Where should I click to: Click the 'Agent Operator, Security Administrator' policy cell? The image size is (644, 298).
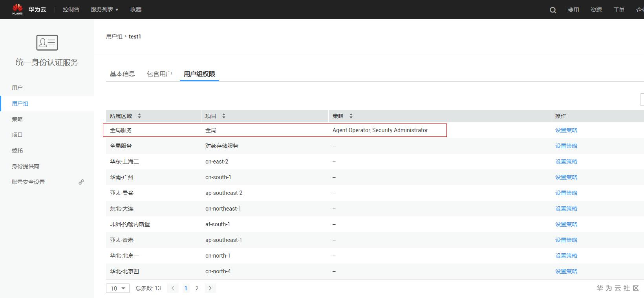(380, 130)
